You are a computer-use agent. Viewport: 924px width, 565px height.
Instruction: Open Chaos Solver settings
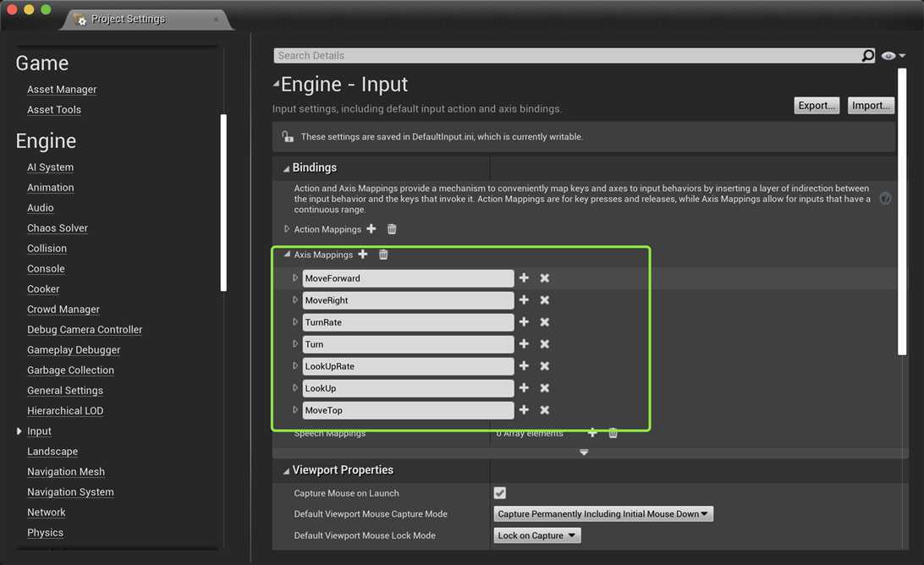pos(58,228)
